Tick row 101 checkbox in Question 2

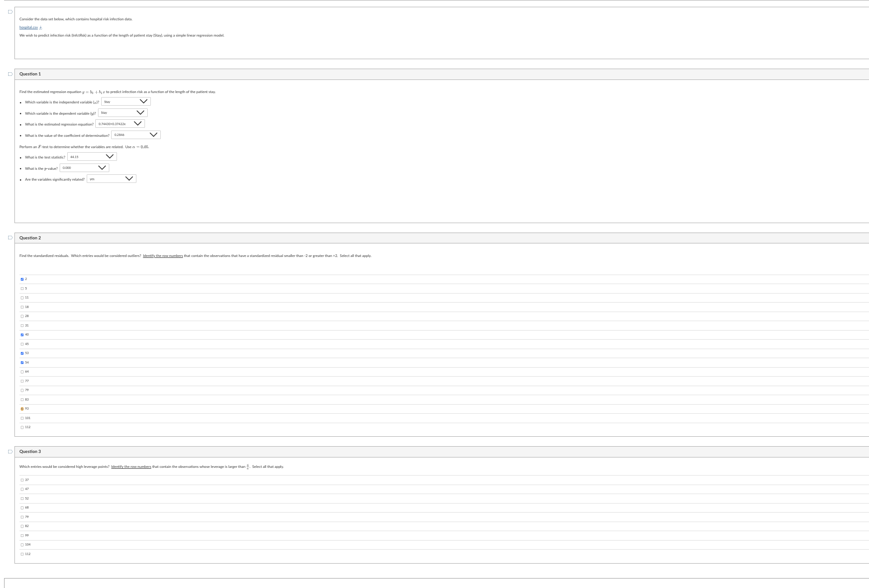pos(22,418)
